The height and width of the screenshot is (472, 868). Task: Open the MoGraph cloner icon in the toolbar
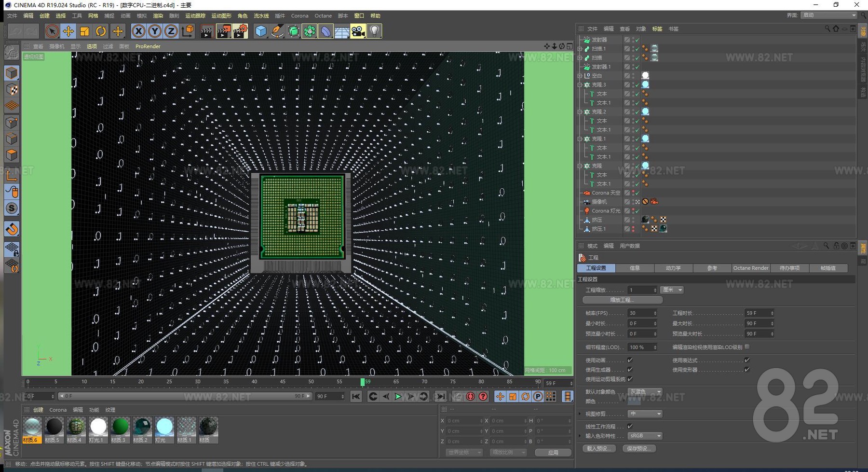[x=310, y=31]
